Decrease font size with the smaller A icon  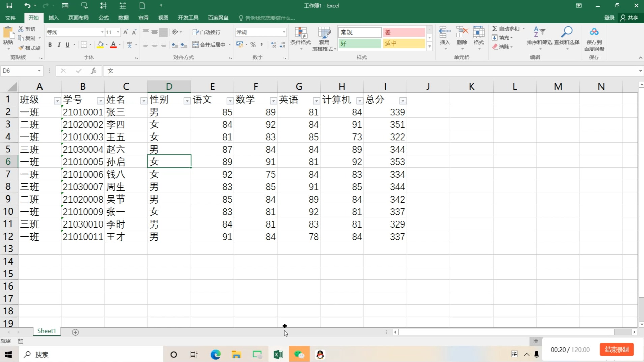coord(134,32)
